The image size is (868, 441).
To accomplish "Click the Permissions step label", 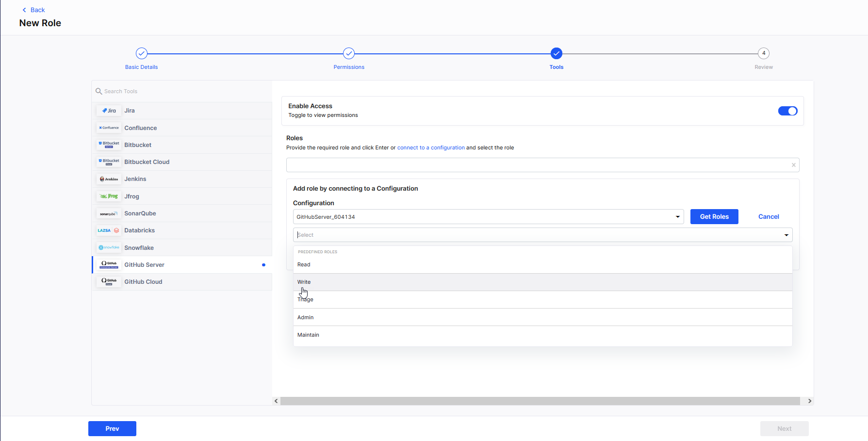I will [349, 67].
